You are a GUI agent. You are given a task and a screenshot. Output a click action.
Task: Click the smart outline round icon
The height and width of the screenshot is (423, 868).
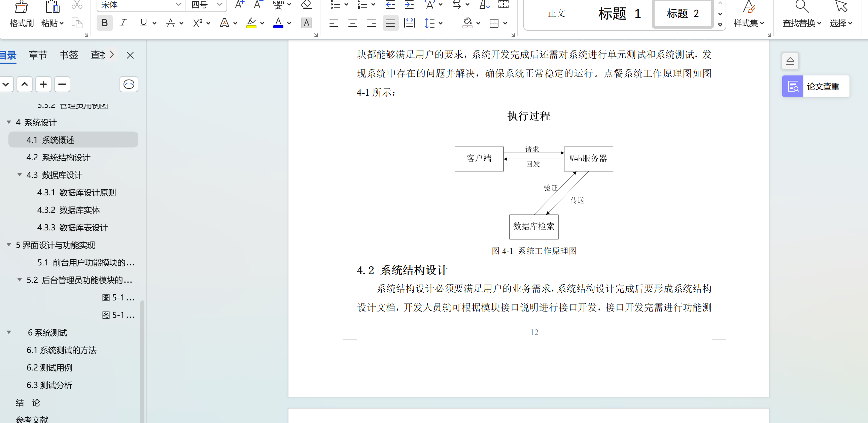click(129, 84)
